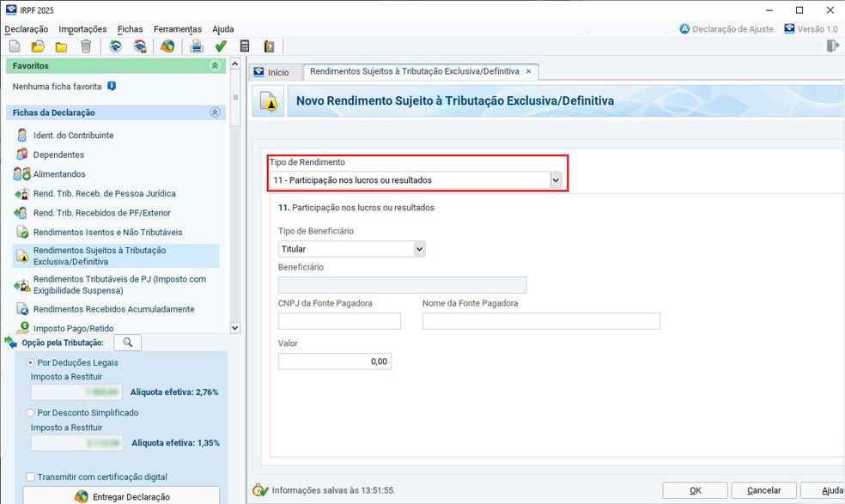
Task: Open the Tipo de Rendimento dropdown
Action: [x=556, y=180]
